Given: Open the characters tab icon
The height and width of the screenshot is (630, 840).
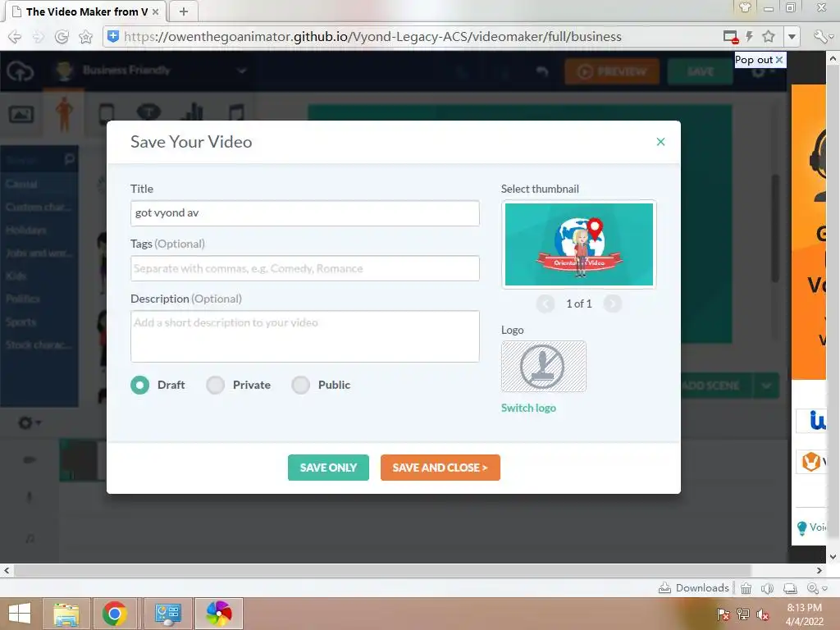Looking at the screenshot, I should tap(64, 113).
